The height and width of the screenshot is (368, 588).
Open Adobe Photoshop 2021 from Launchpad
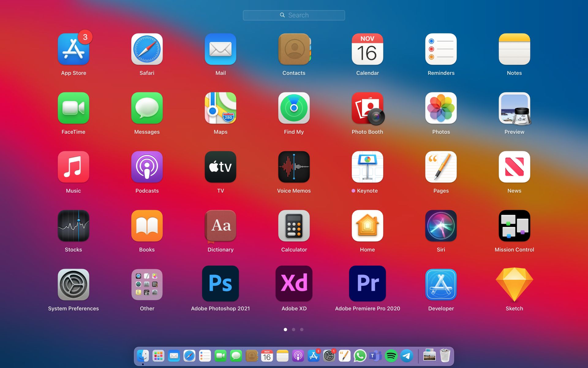(x=221, y=284)
